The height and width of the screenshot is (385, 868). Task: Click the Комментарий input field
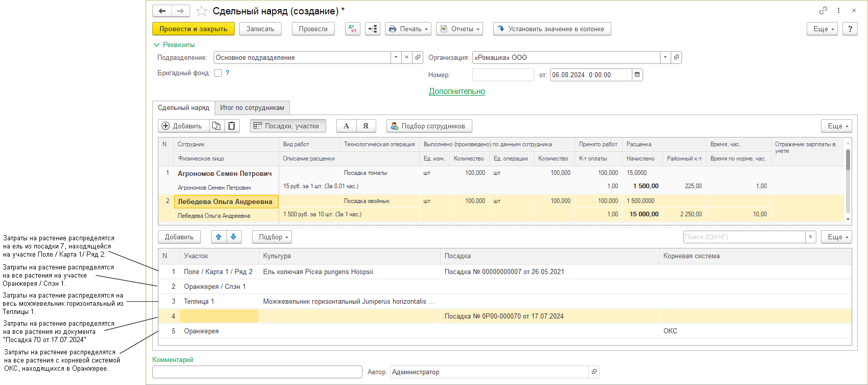pos(257,372)
